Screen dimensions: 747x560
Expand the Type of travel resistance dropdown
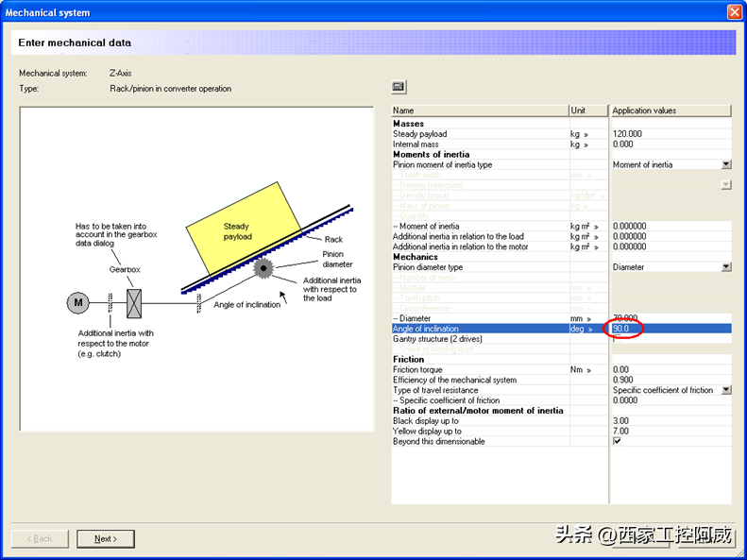(725, 390)
